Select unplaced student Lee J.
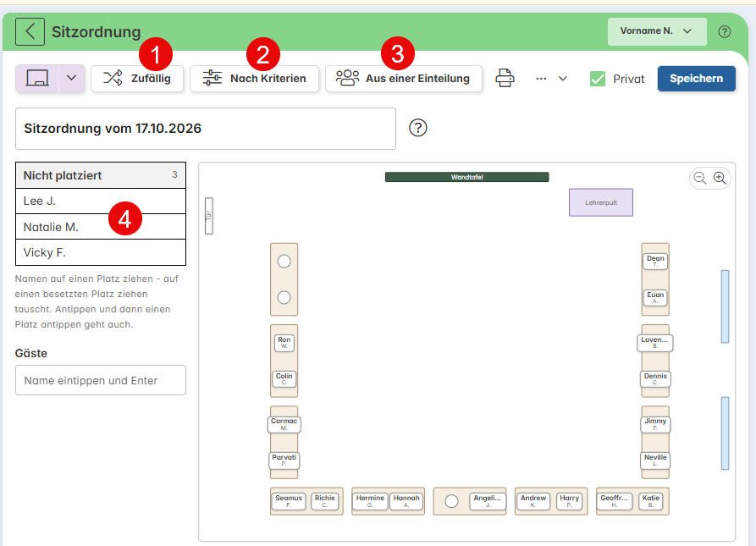This screenshot has width=756, height=546. click(x=101, y=201)
